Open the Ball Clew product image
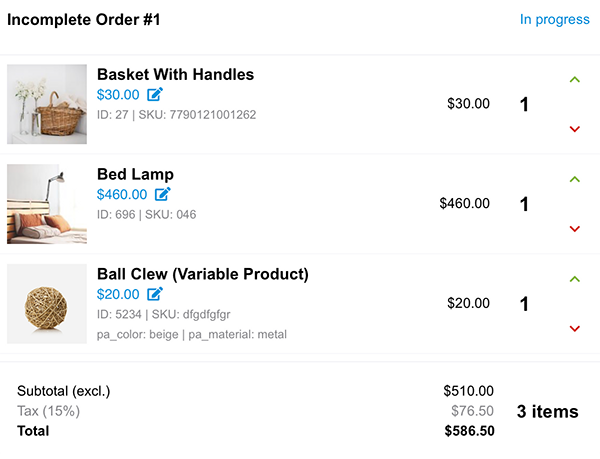The width and height of the screenshot is (600, 459). [47, 304]
